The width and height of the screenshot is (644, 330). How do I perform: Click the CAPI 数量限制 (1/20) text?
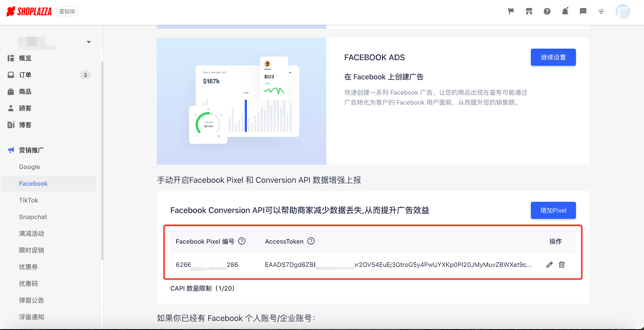202,288
